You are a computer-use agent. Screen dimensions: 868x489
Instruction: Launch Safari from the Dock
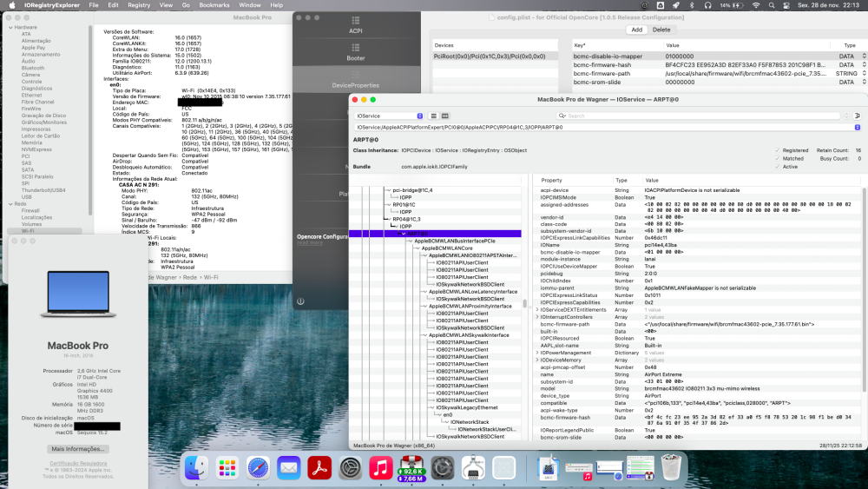click(x=258, y=468)
